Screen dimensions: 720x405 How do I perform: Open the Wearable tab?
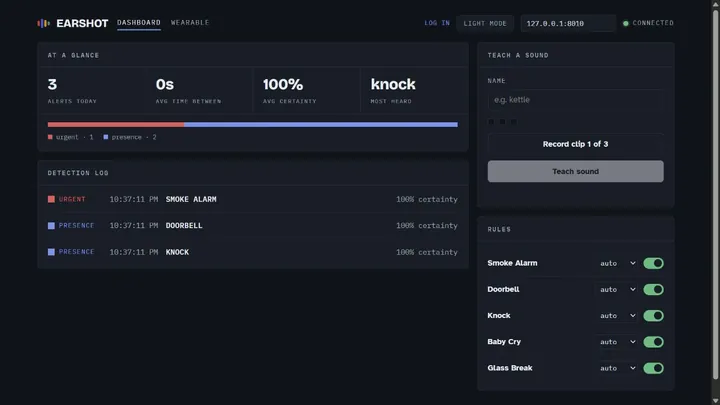coord(190,22)
